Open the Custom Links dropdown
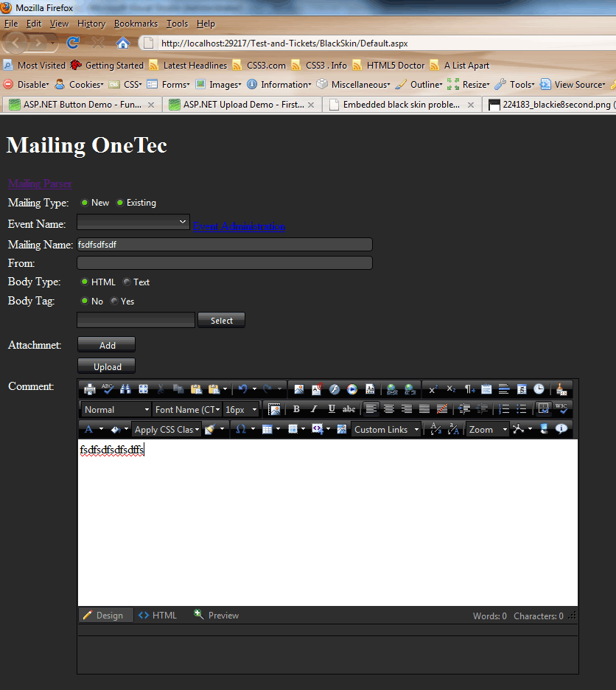 click(x=385, y=430)
